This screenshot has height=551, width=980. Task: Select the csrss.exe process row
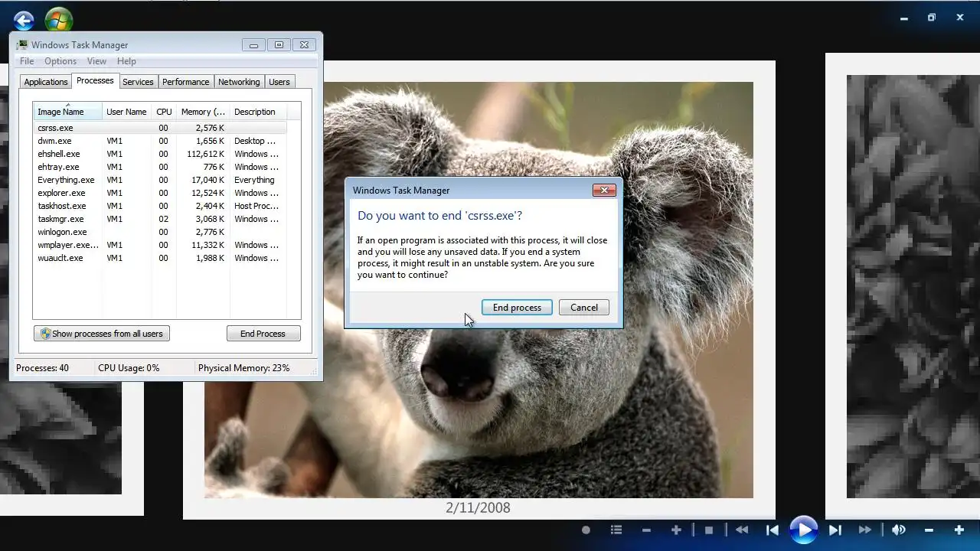tap(160, 128)
